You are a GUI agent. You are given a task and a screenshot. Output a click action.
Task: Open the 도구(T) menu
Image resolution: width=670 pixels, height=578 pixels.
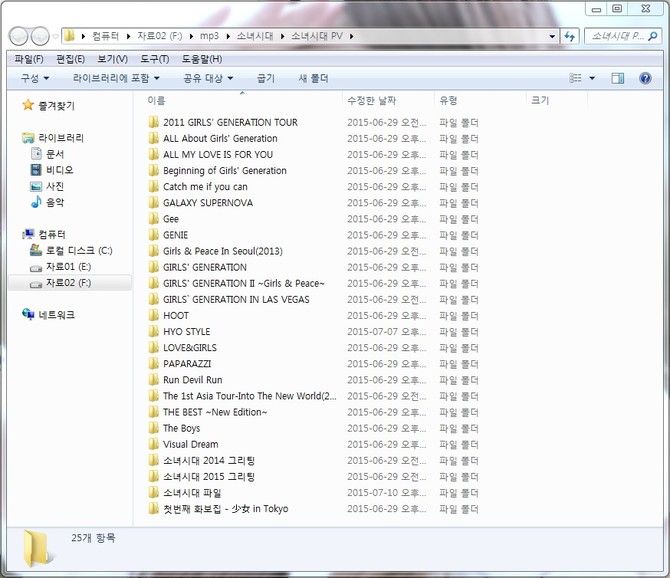point(155,59)
